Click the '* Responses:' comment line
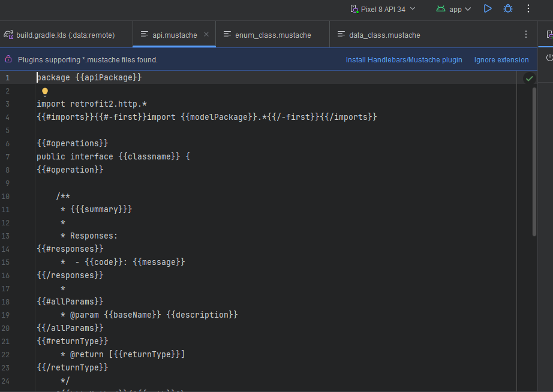 [x=89, y=236]
